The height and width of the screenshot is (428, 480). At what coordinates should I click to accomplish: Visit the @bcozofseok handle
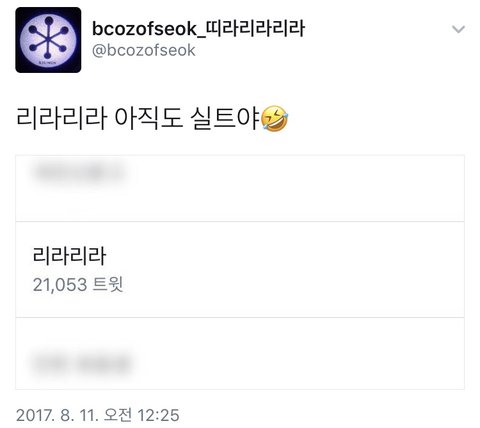[x=144, y=51]
